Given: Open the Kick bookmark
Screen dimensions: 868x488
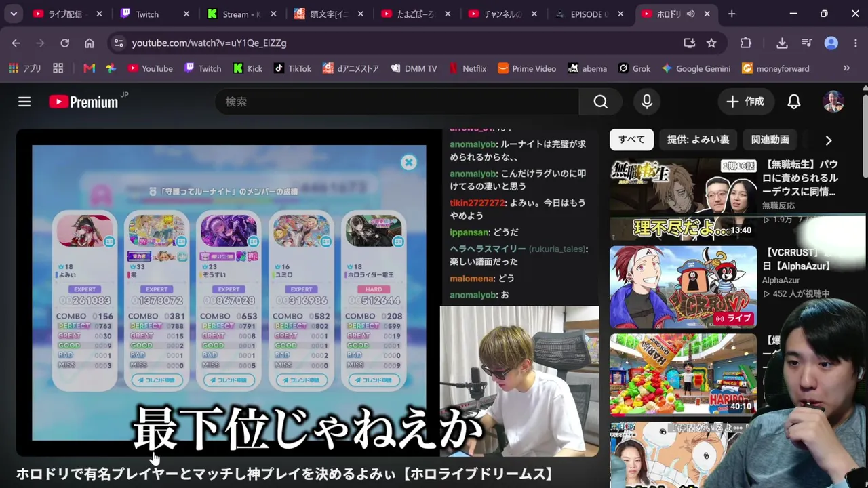Looking at the screenshot, I should pos(248,68).
